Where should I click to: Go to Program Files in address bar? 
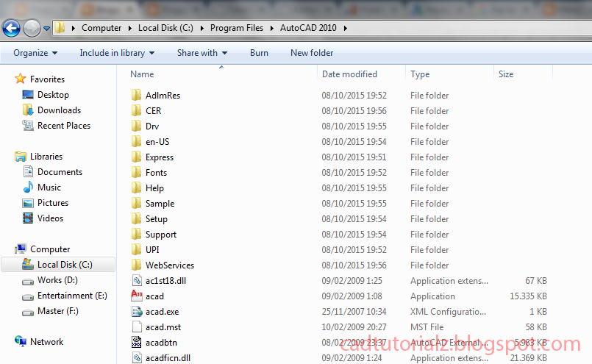[x=237, y=28]
